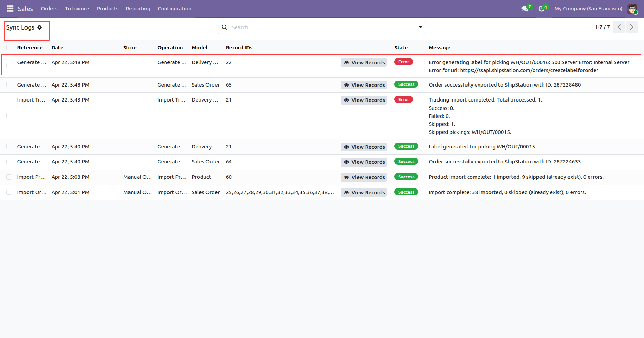Open the apps grid home menu icon
The height and width of the screenshot is (338, 644).
click(x=10, y=8)
